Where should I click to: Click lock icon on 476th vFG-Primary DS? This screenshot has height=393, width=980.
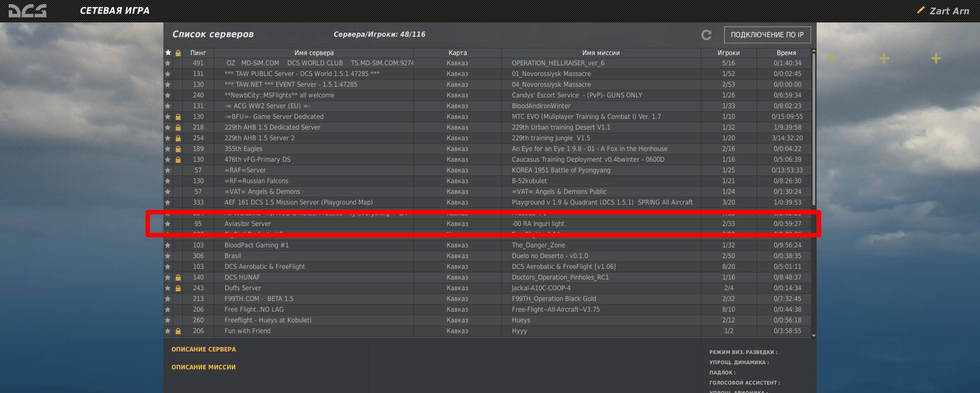pos(178,160)
